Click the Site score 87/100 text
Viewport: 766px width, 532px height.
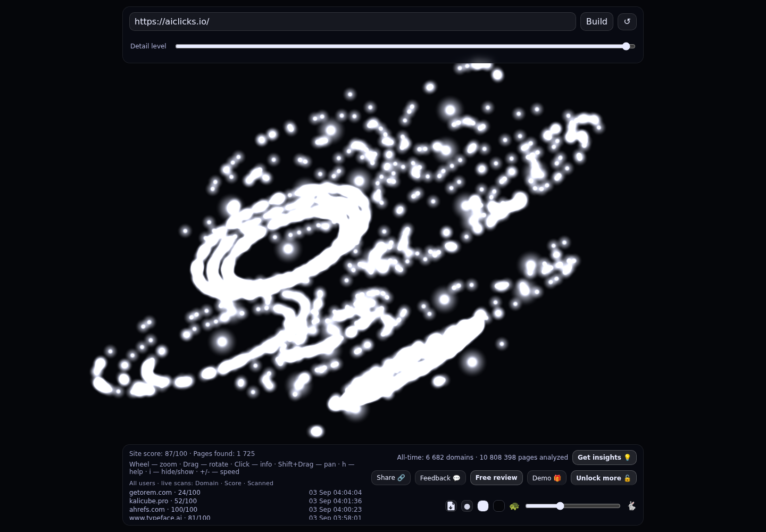(158, 454)
